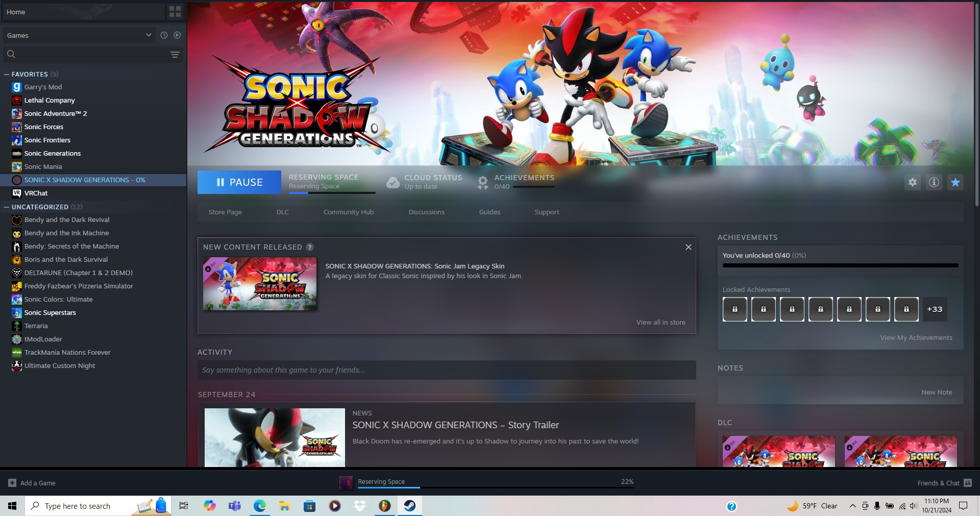The height and width of the screenshot is (516, 980).
Task: Open the DLC tab
Action: pos(283,212)
